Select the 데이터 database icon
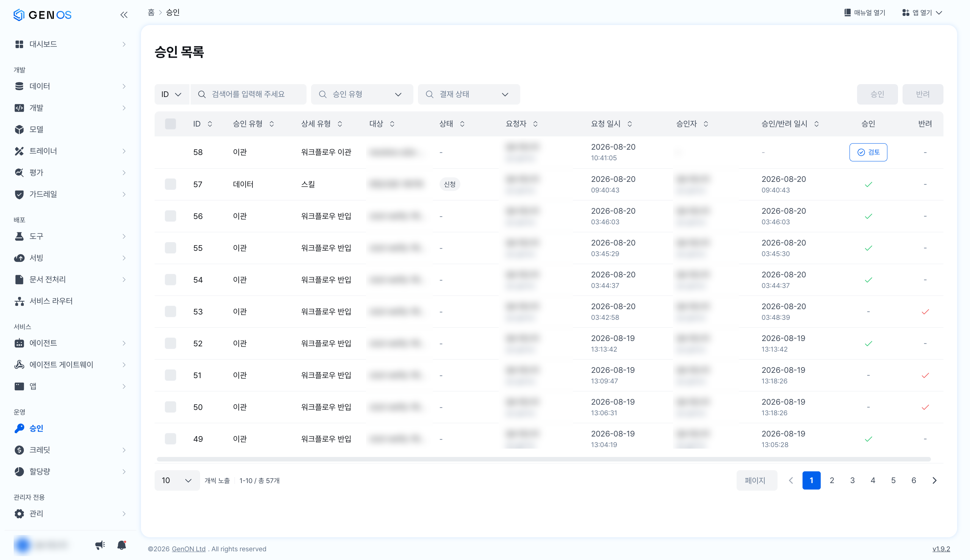Viewport: 970px width, 560px height. pos(19,86)
